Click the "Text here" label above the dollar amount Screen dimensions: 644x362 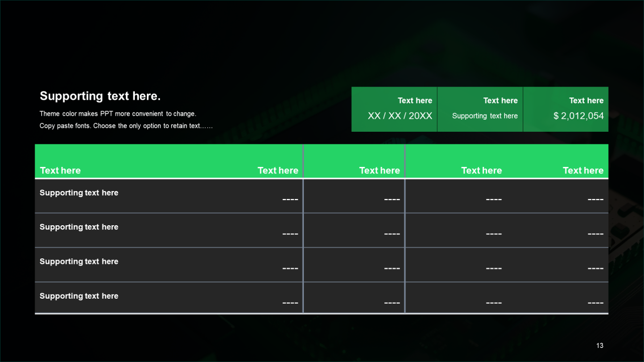[x=586, y=101]
